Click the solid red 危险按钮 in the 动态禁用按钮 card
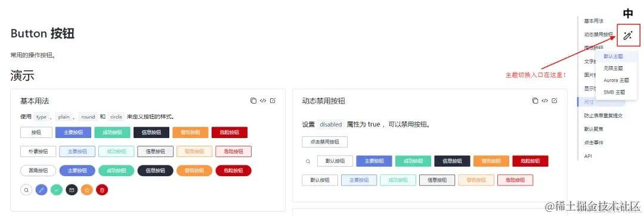Image resolution: width=644 pixels, height=216 pixels. (x=530, y=161)
